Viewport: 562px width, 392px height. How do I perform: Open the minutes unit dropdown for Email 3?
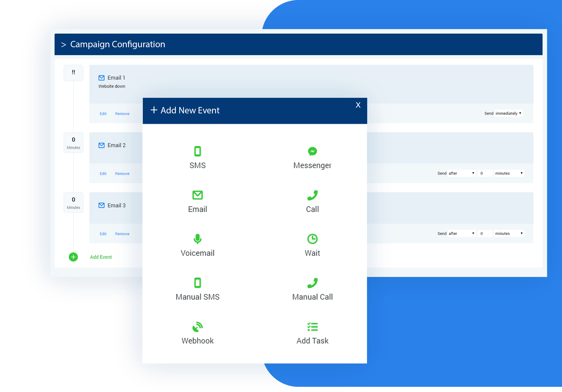click(x=509, y=233)
